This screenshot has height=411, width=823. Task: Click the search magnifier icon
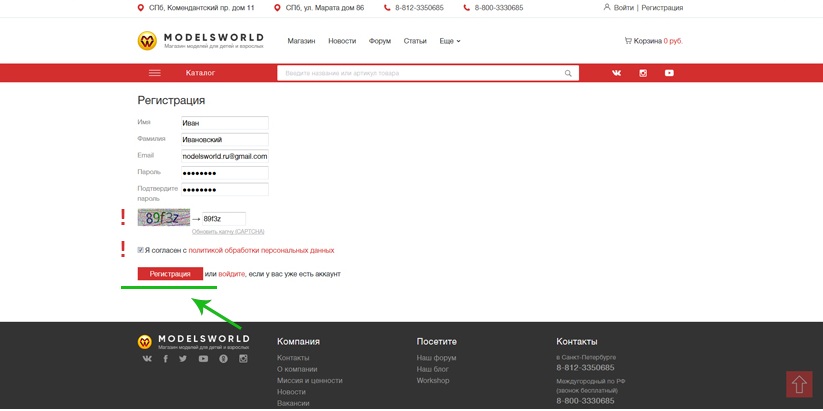pyautogui.click(x=568, y=73)
